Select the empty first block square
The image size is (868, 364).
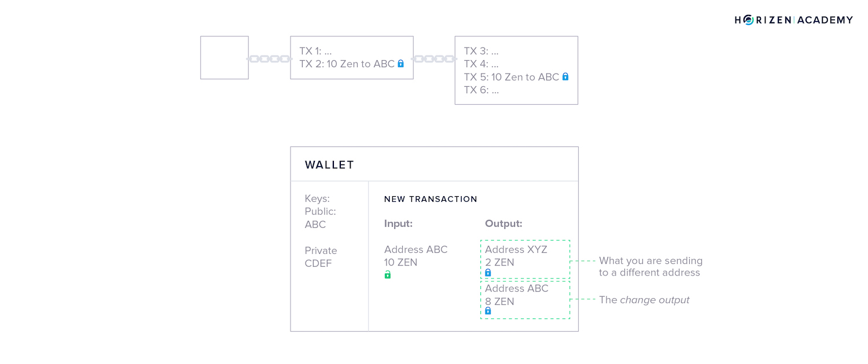click(x=225, y=58)
